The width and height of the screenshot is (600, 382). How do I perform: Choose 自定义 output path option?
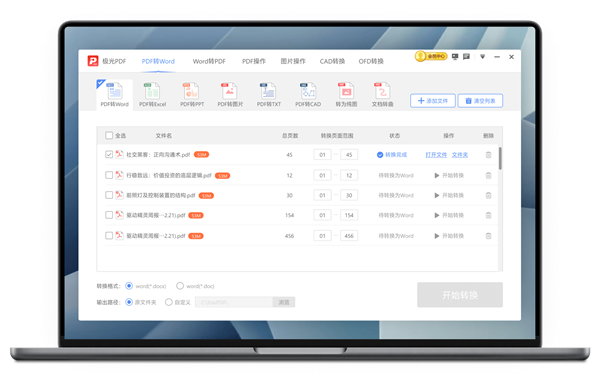point(168,302)
